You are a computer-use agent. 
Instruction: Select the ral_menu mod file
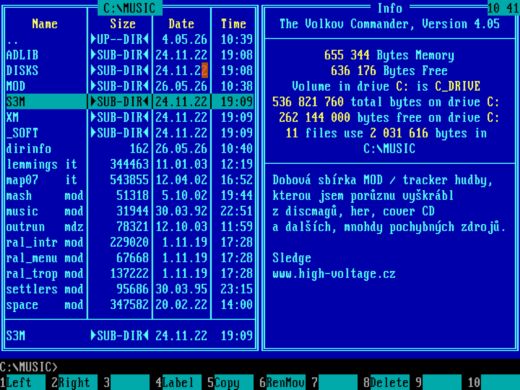[x=130, y=258]
